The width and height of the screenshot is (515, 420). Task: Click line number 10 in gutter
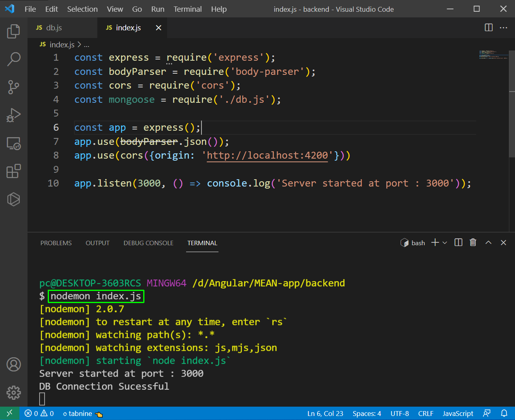tap(53, 183)
